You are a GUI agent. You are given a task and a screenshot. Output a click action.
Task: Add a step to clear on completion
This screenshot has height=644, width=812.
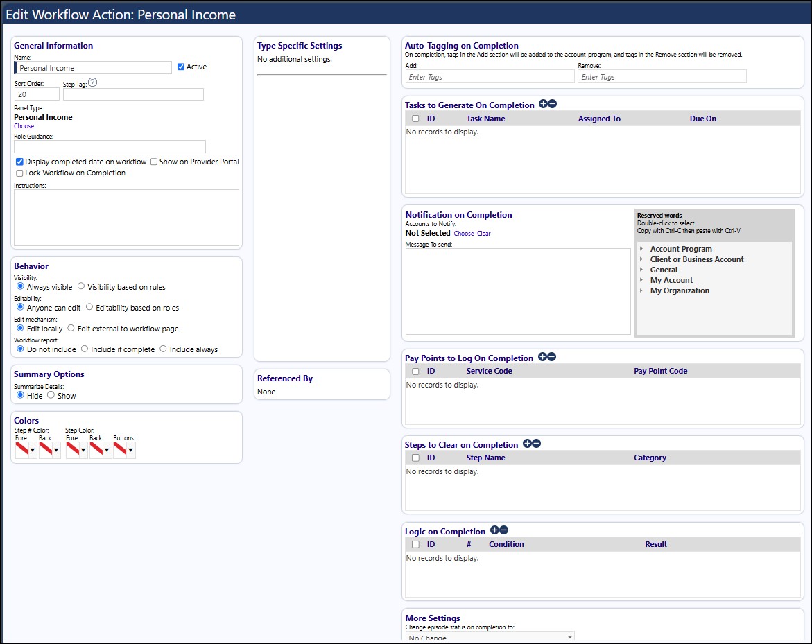[x=527, y=444]
